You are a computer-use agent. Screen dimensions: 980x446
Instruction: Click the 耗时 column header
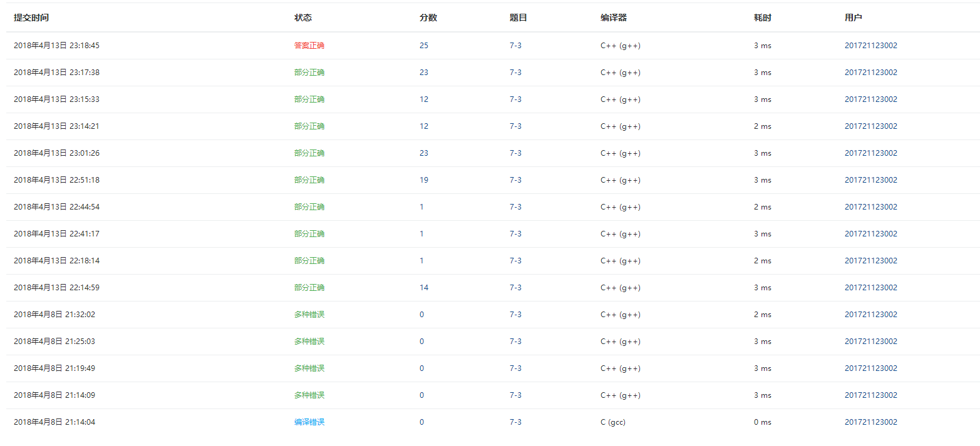[x=763, y=18]
